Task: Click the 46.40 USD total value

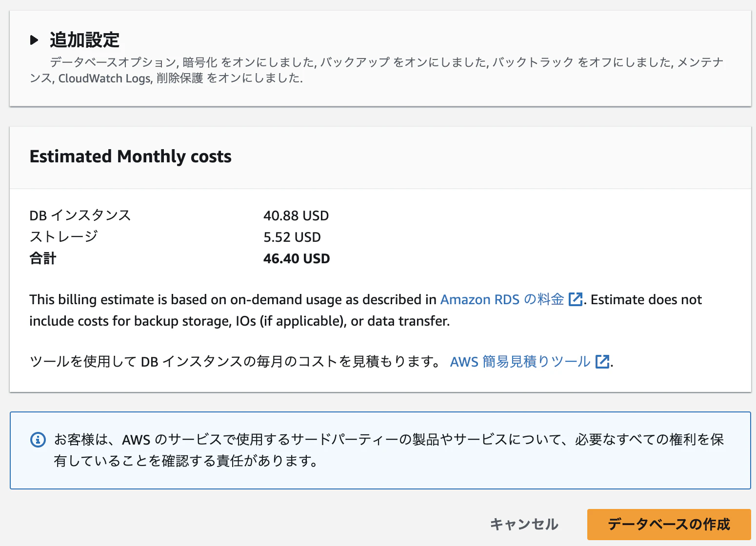Action: pyautogui.click(x=297, y=258)
